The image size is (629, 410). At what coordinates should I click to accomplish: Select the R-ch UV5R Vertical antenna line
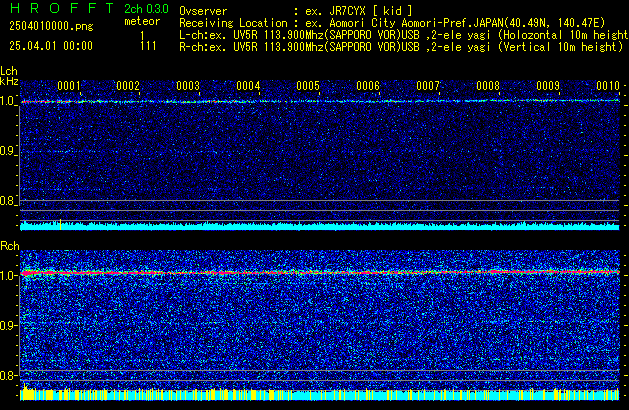pos(401,47)
